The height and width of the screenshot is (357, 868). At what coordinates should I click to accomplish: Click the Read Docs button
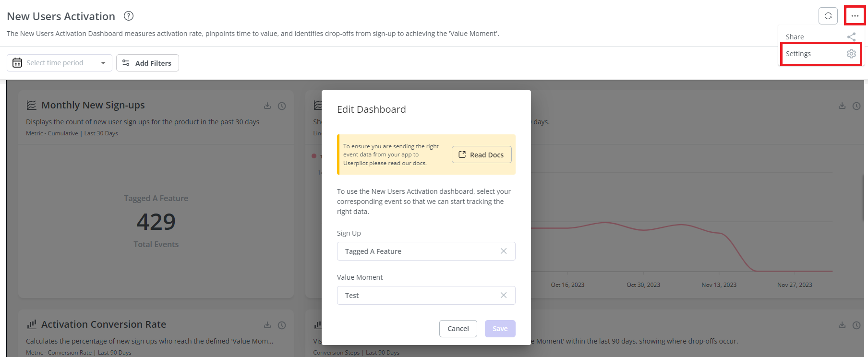click(x=482, y=155)
